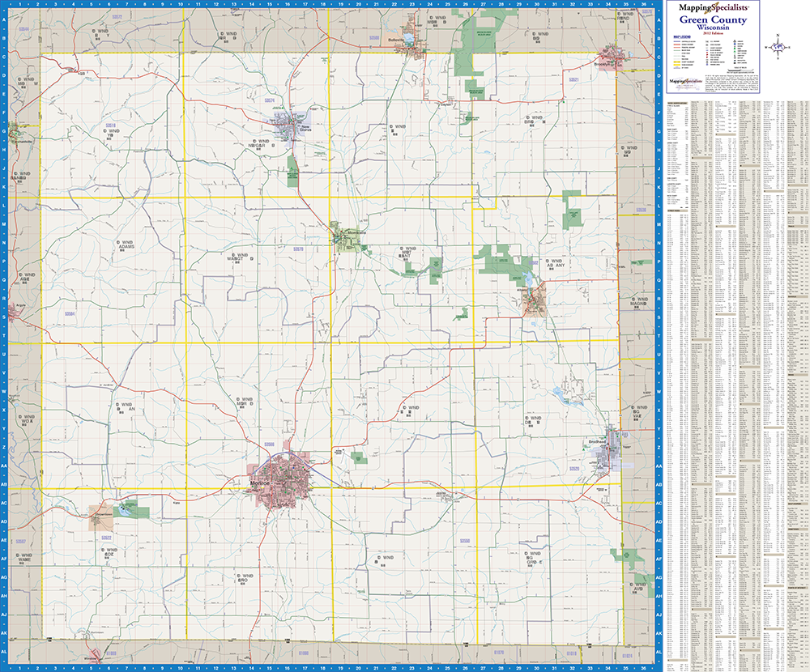Click the Mapping Specialists logo above the title
The height and width of the screenshot is (672, 810).
pos(712,6)
